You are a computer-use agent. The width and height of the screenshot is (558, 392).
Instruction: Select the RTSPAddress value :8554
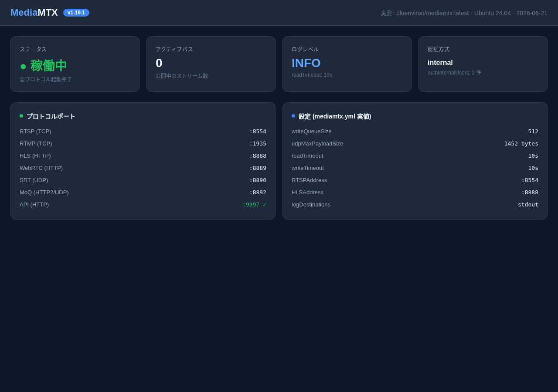click(x=530, y=180)
